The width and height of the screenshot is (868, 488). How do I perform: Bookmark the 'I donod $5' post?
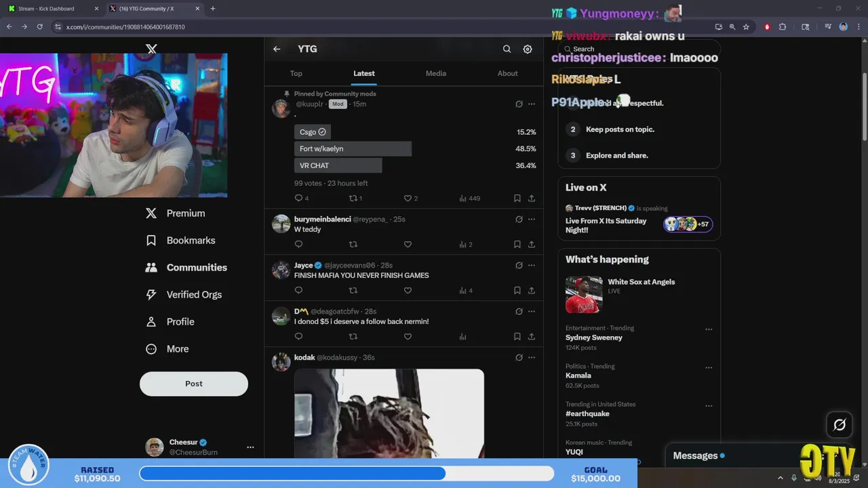point(517,336)
